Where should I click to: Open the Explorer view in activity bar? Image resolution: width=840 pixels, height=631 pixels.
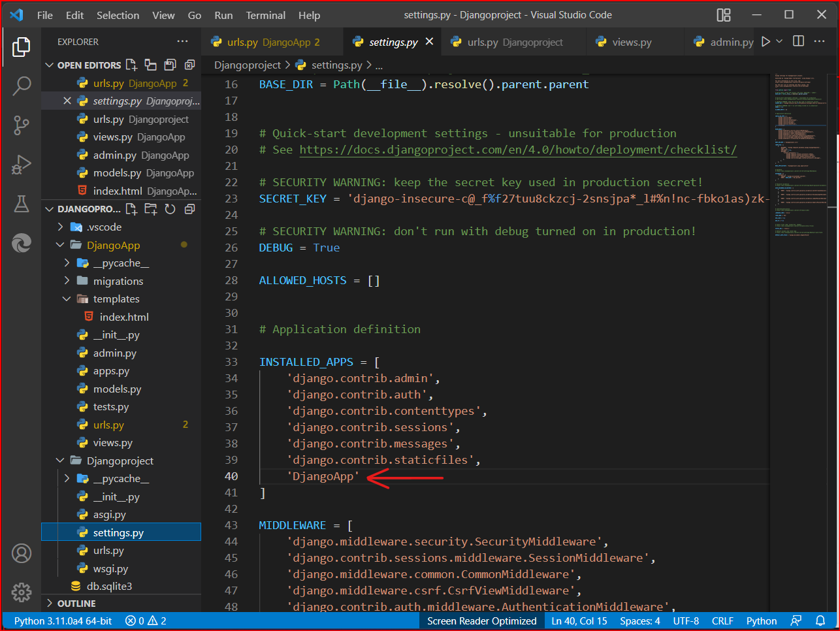(22, 47)
